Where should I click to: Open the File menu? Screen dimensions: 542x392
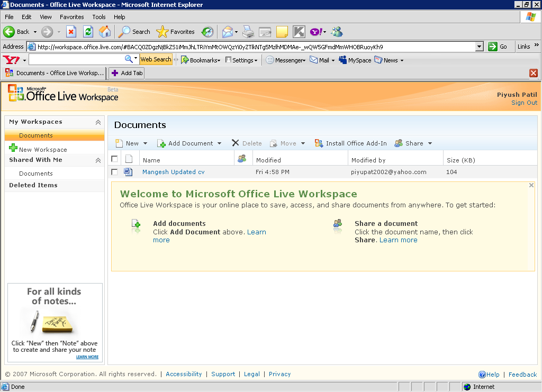point(9,17)
